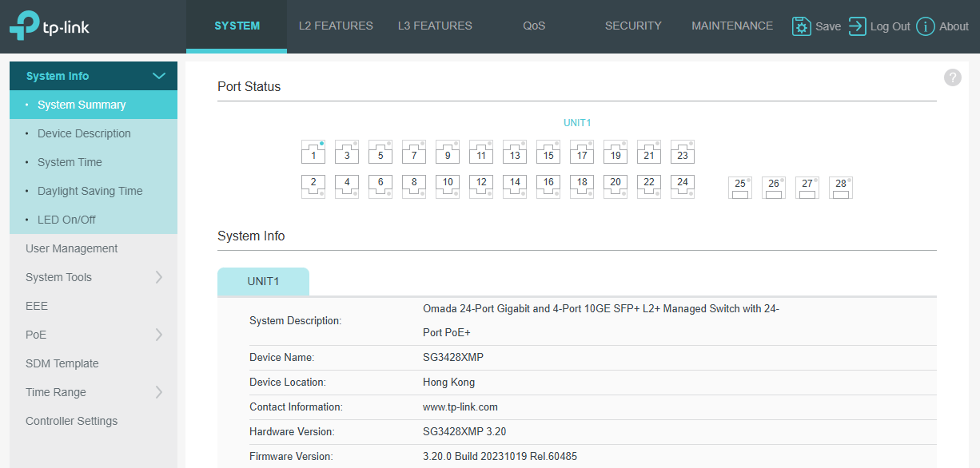The image size is (980, 468).
Task: Select port 7 icon
Action: tap(414, 152)
